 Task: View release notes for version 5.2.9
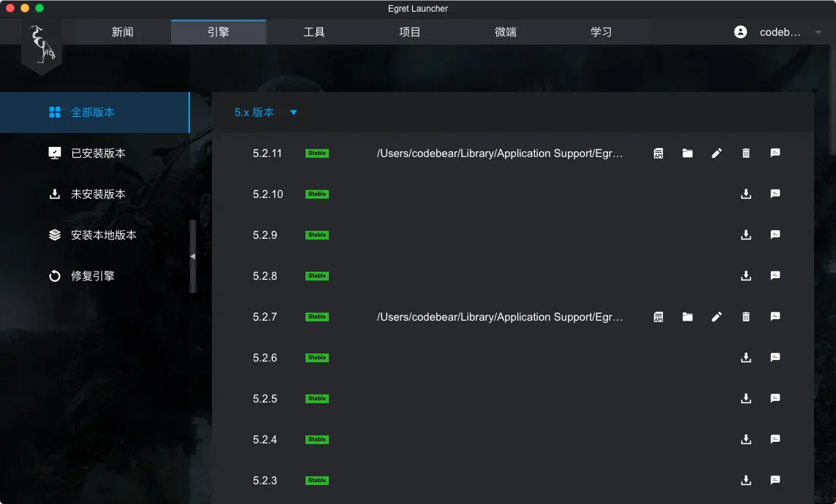click(775, 235)
